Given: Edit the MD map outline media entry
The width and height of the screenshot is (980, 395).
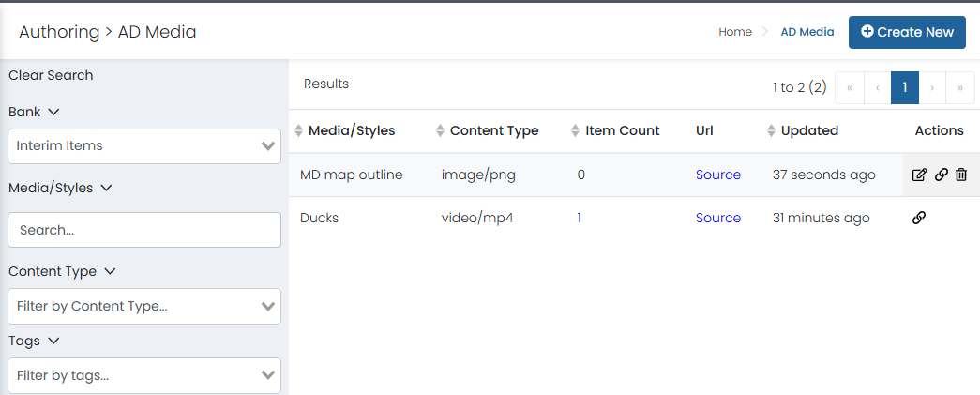Looking at the screenshot, I should tap(919, 175).
